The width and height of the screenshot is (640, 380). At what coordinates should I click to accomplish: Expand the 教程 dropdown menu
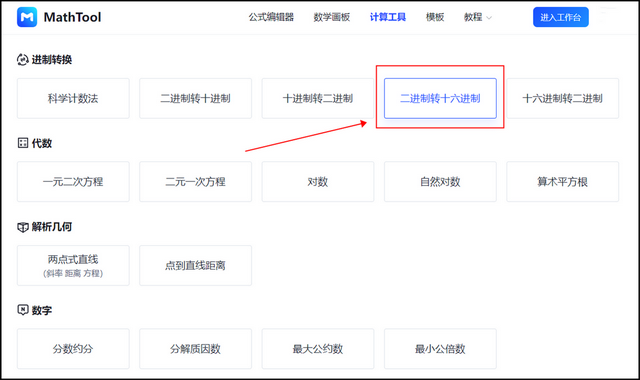pos(478,17)
